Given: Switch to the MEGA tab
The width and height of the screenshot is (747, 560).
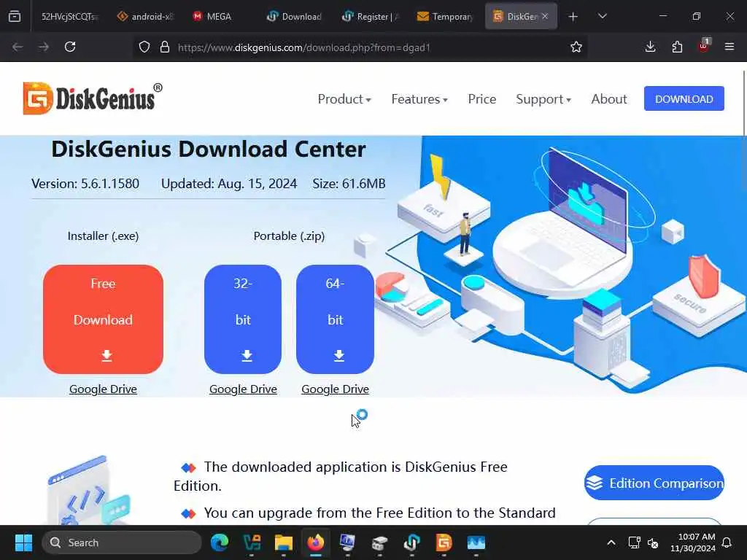Looking at the screenshot, I should [x=219, y=17].
